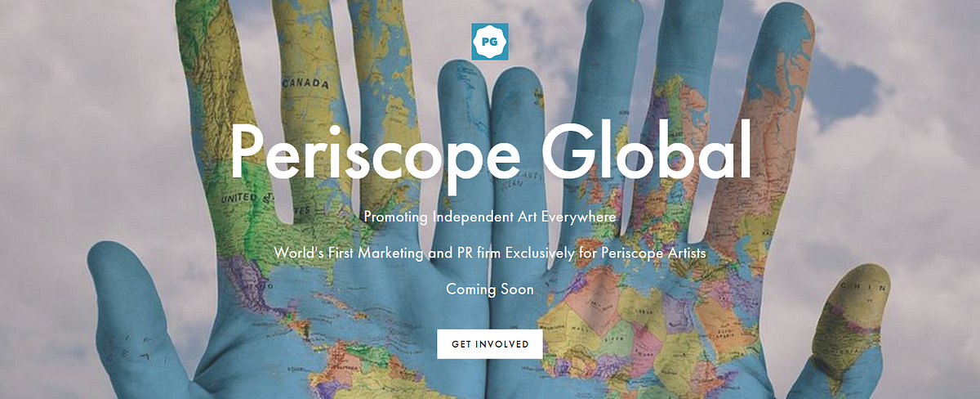Click the PG logo badge icon
Viewport: 980px width, 399px height.
490,42
